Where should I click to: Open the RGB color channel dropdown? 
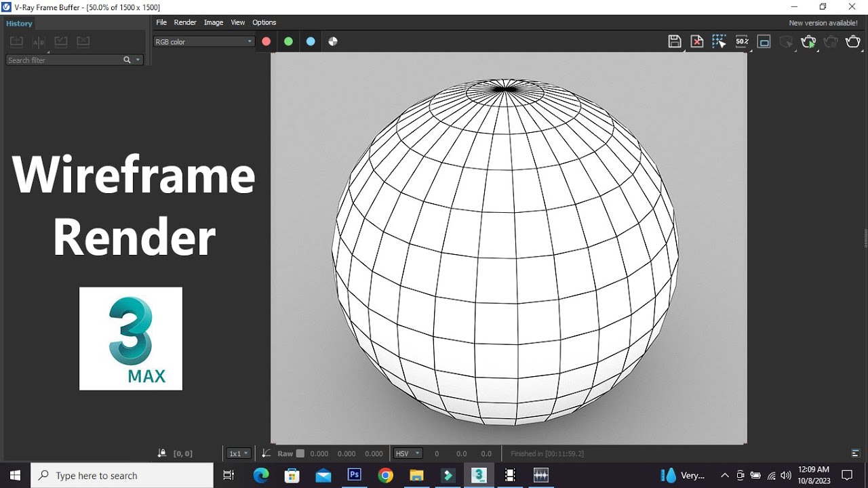pos(203,41)
